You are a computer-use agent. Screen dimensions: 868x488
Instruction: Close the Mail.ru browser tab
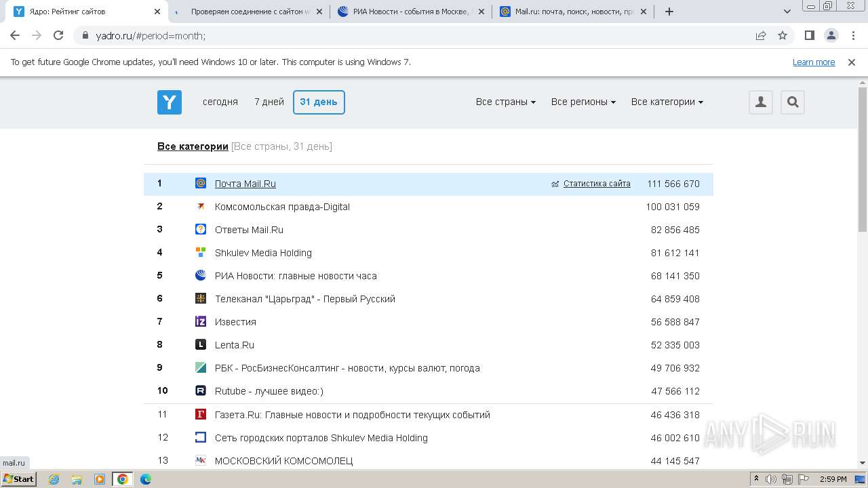pos(644,12)
